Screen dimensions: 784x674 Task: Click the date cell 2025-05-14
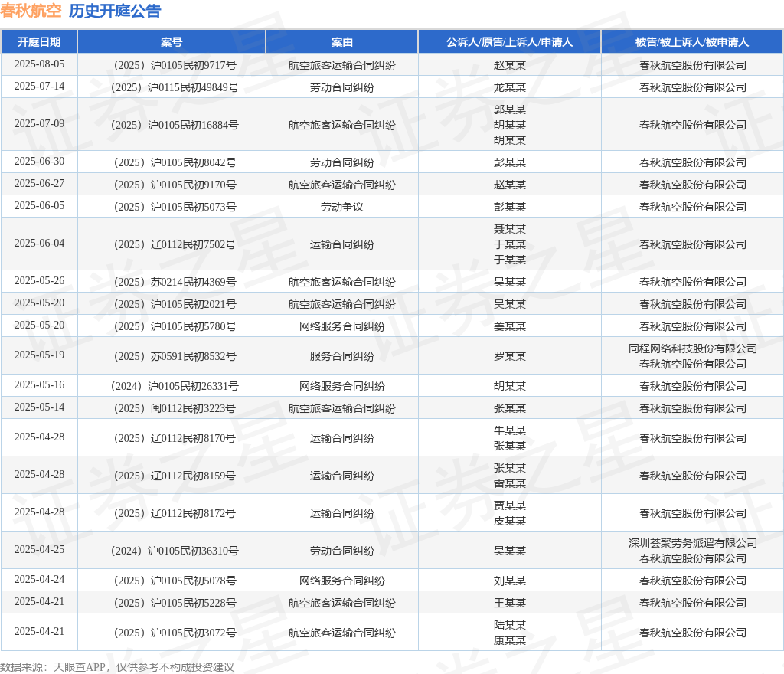(39, 407)
